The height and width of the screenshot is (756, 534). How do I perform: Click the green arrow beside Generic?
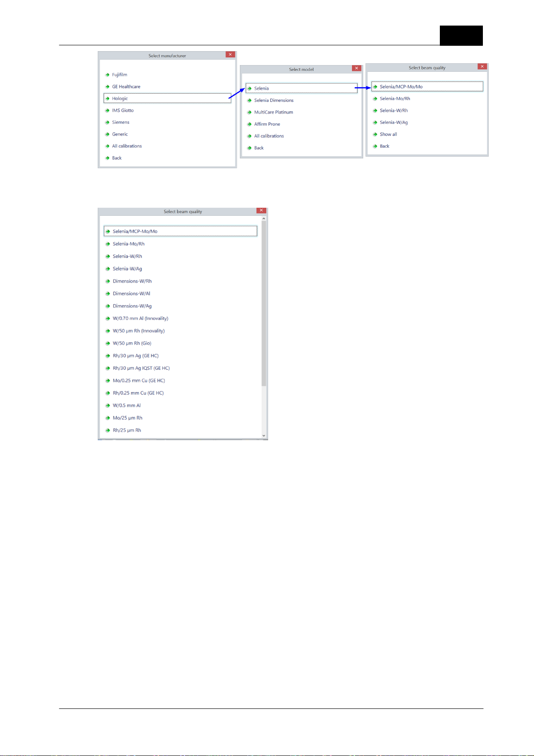(108, 134)
